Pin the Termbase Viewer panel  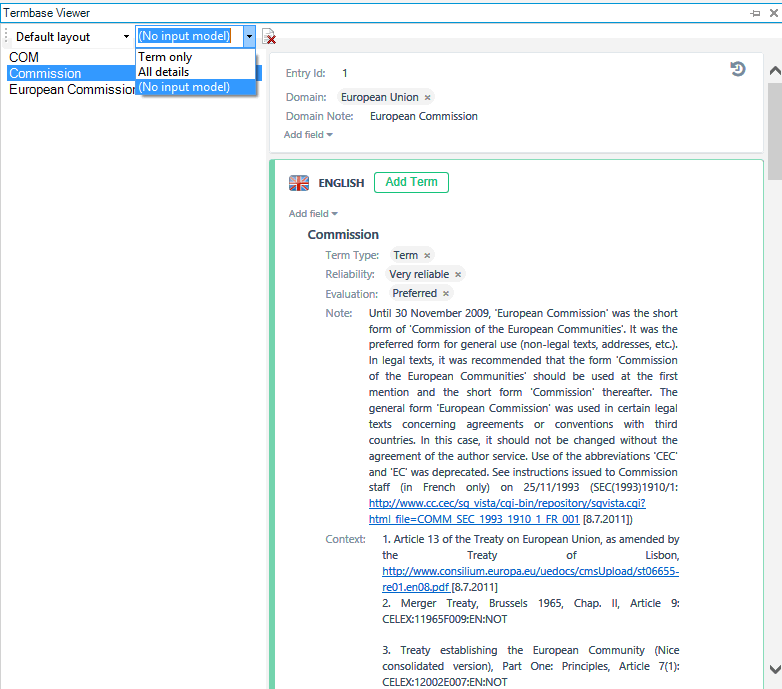point(756,13)
